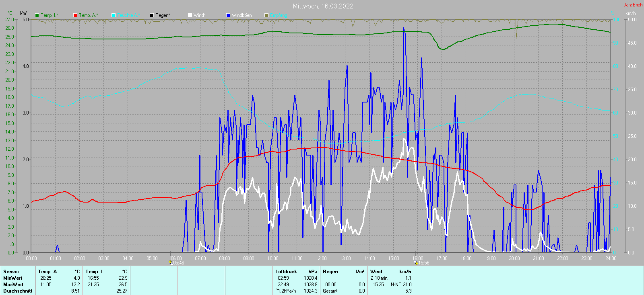Screen dimensions: 644x295
Task: Select the Sensor header in data table
Action: click(x=11, y=272)
